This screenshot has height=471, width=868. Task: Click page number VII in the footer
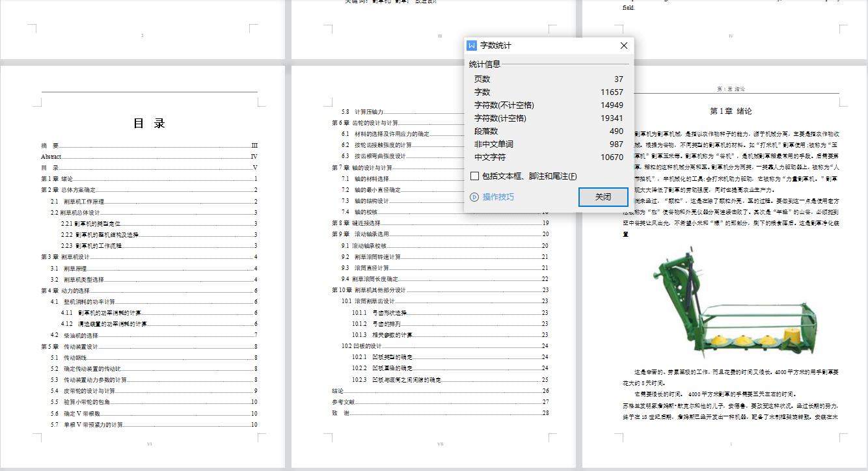(441, 444)
